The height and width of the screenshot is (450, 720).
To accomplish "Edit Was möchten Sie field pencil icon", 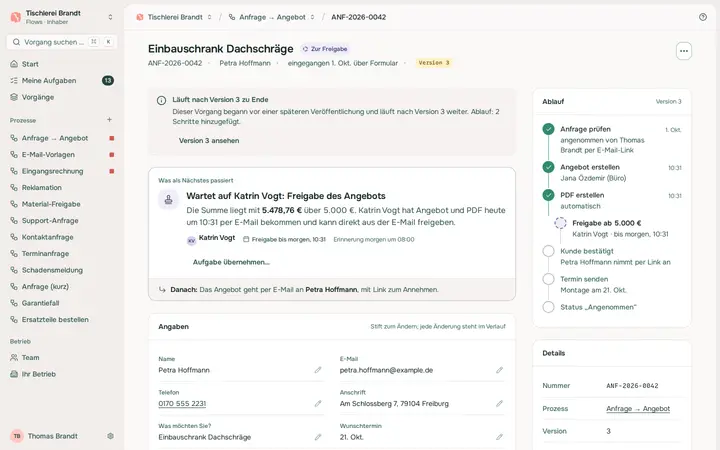I will (318, 437).
